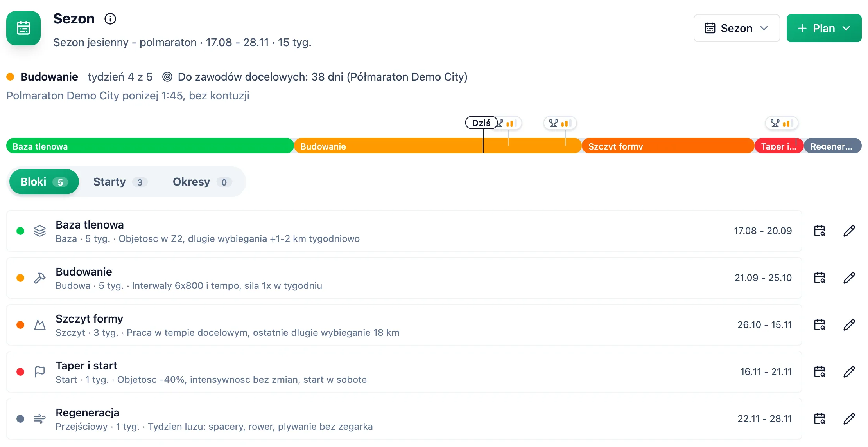Screen dimensions: 868x447
Task: Click the Taper i start block title
Action: click(x=86, y=366)
